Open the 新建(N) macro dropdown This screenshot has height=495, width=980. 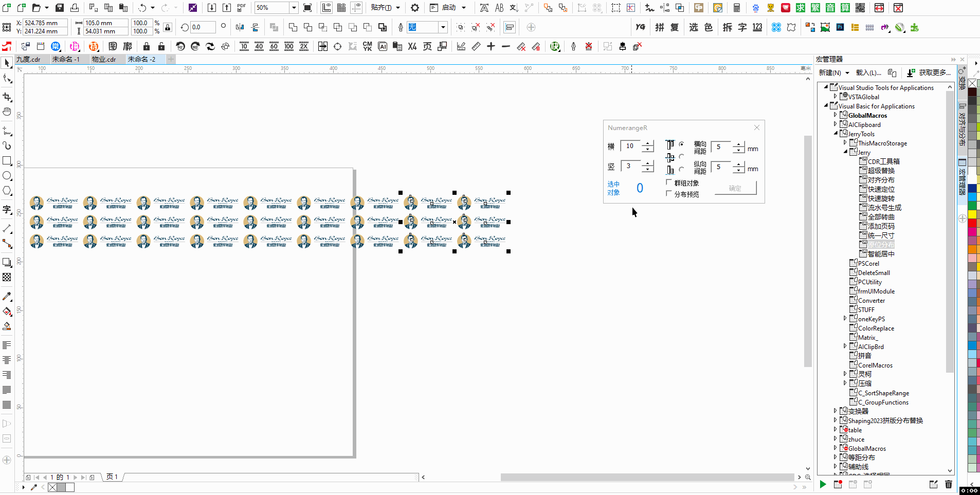[x=847, y=73]
